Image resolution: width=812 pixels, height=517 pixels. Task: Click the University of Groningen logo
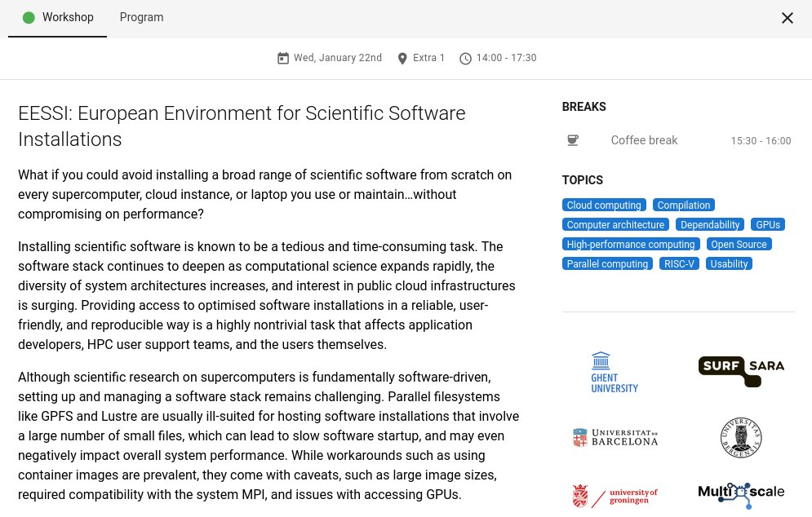tap(615, 495)
